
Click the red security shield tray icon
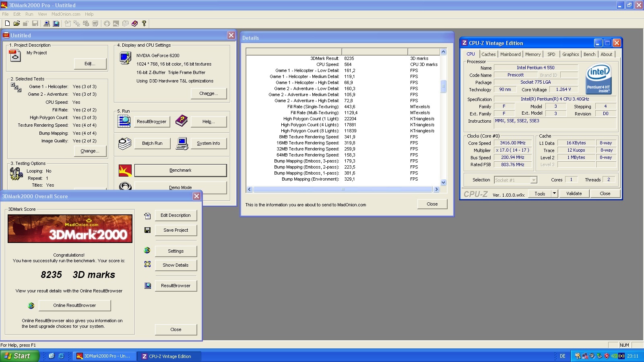tap(607, 356)
